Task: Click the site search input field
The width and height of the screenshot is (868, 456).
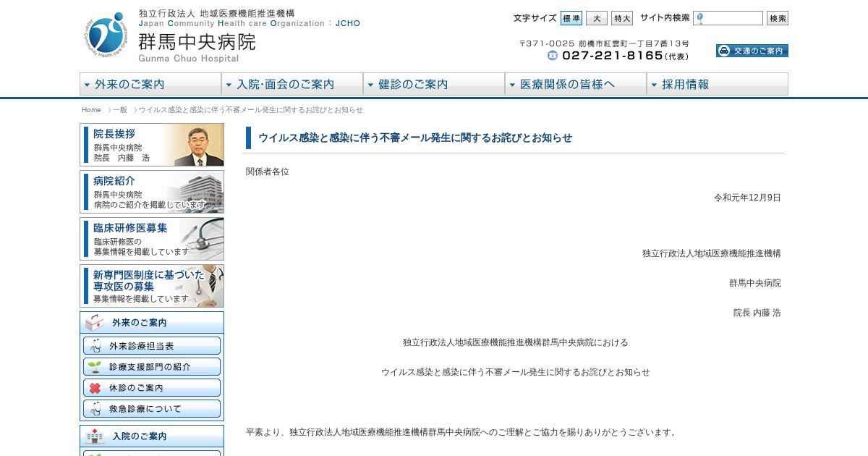Action: [x=728, y=18]
